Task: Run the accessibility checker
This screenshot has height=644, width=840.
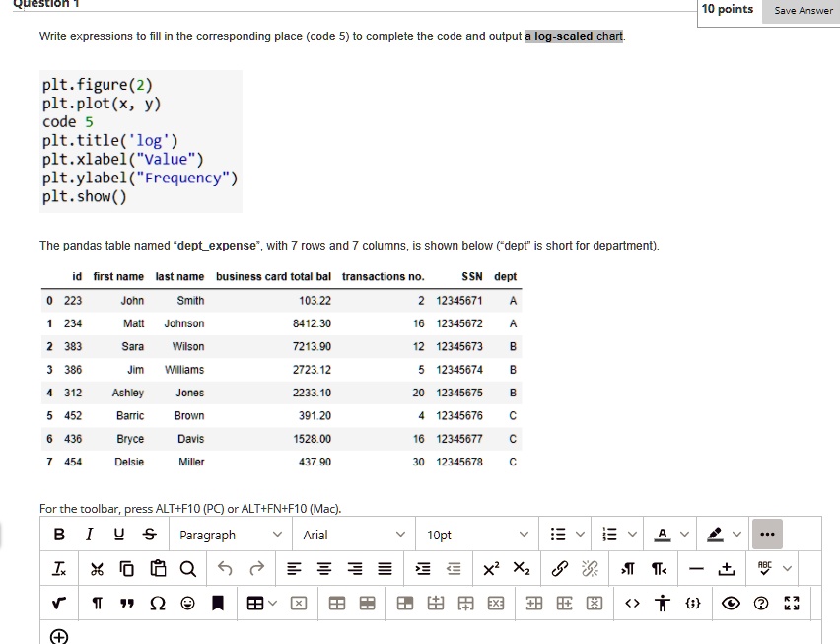Action: click(663, 604)
